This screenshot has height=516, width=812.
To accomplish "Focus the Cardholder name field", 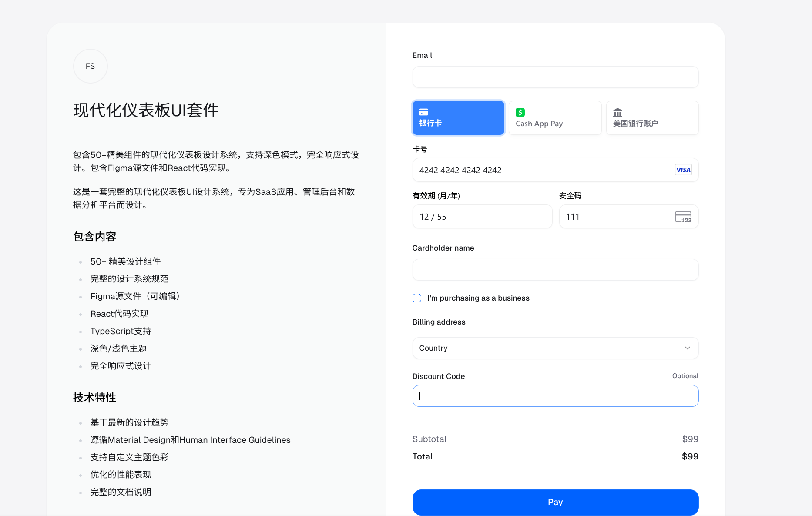I will click(x=555, y=270).
